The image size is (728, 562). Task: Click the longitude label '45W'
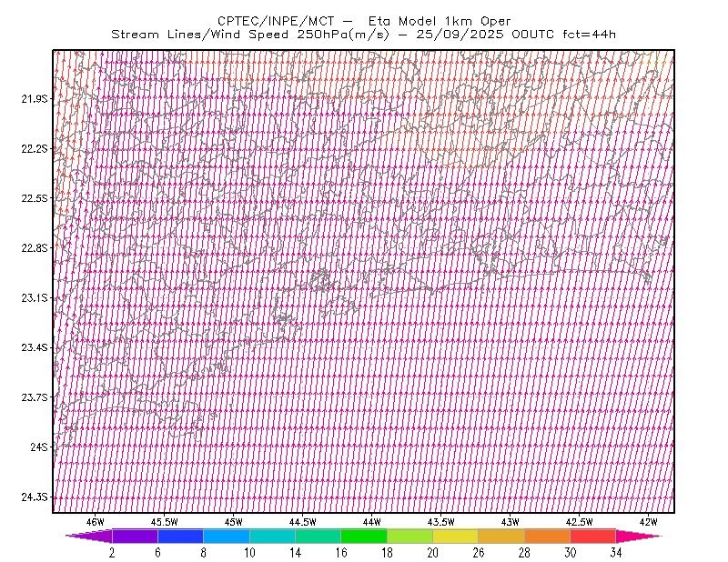[x=233, y=522]
